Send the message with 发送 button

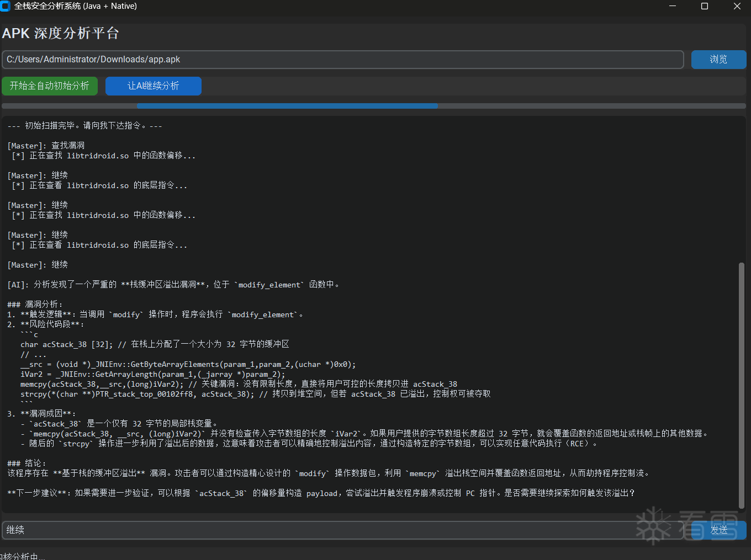pyautogui.click(x=718, y=530)
